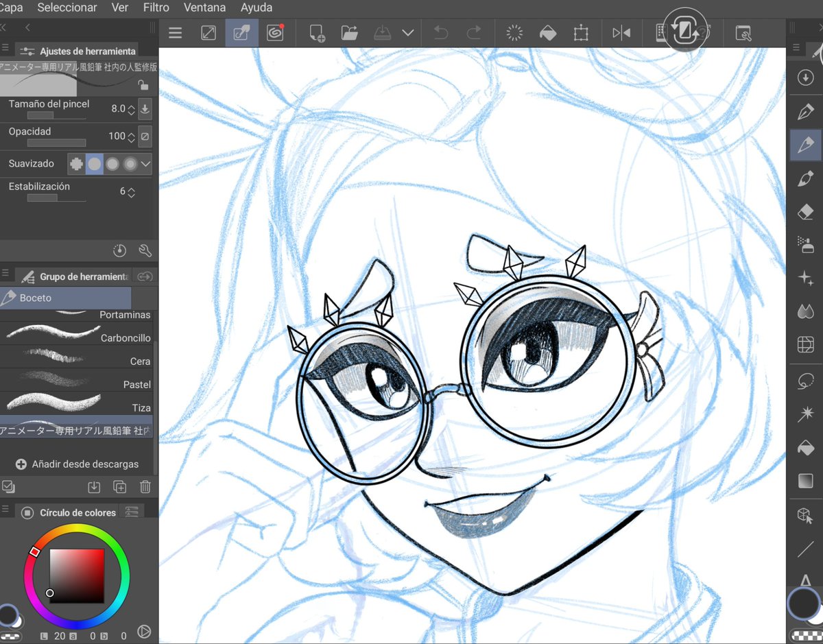Adjust the Estabilización slider
This screenshot has height=644, width=823.
point(56,198)
